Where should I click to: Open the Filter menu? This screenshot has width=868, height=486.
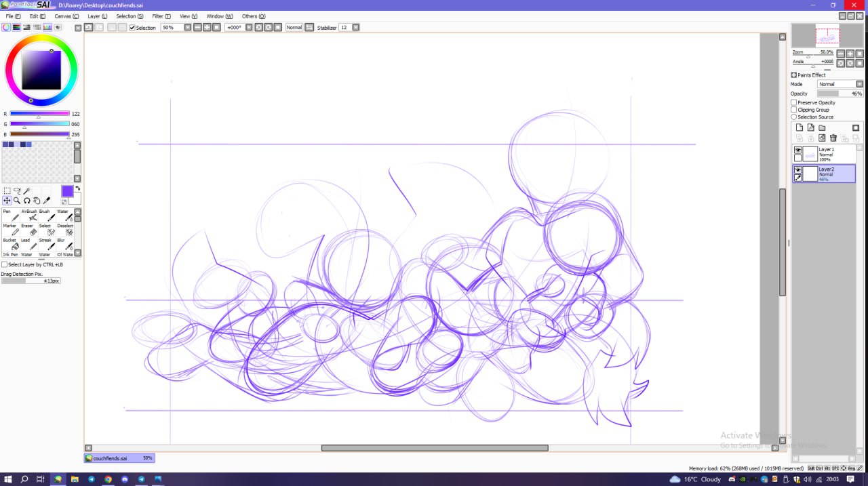161,16
